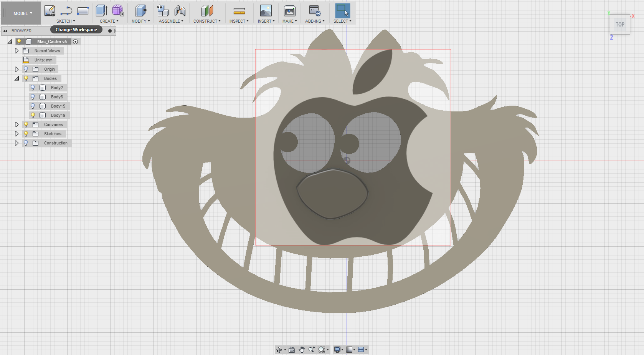The image size is (644, 355).
Task: Select the Pan hand tool
Action: tap(302, 349)
